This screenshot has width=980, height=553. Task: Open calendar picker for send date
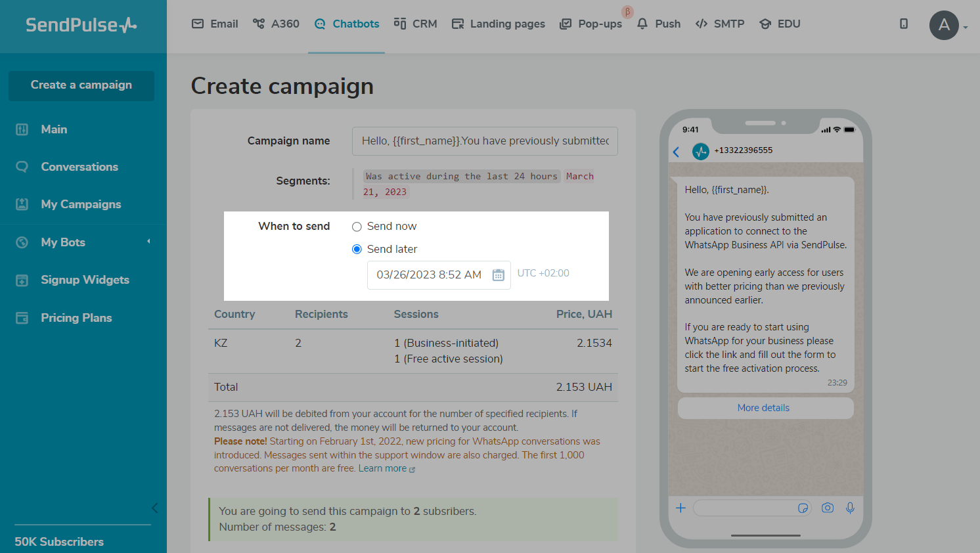499,275
